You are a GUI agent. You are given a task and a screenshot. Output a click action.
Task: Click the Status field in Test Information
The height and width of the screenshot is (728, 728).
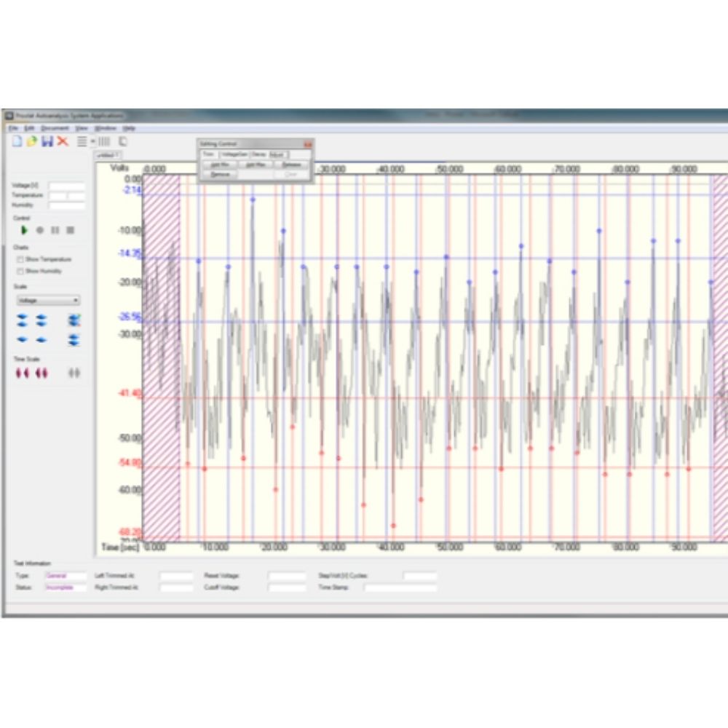point(66,587)
